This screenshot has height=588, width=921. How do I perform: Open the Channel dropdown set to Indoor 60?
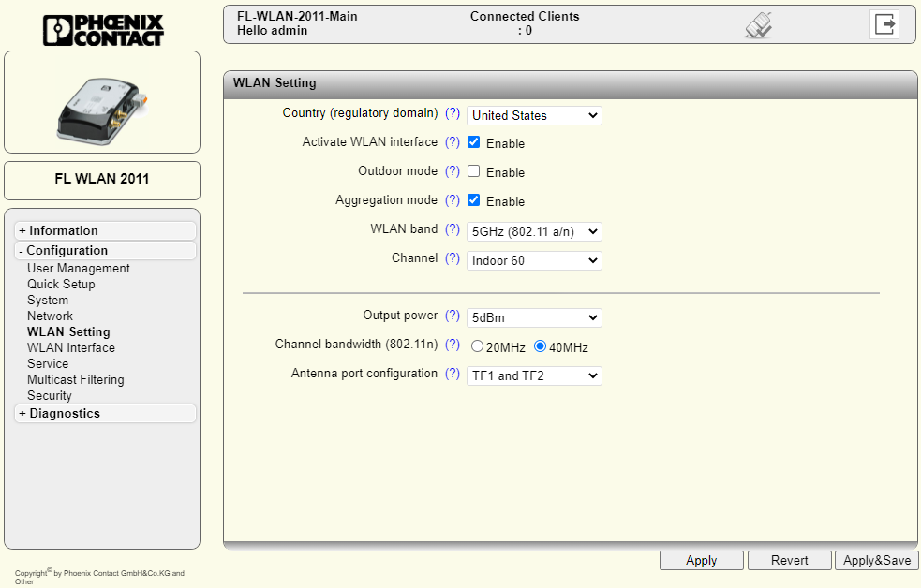click(534, 260)
